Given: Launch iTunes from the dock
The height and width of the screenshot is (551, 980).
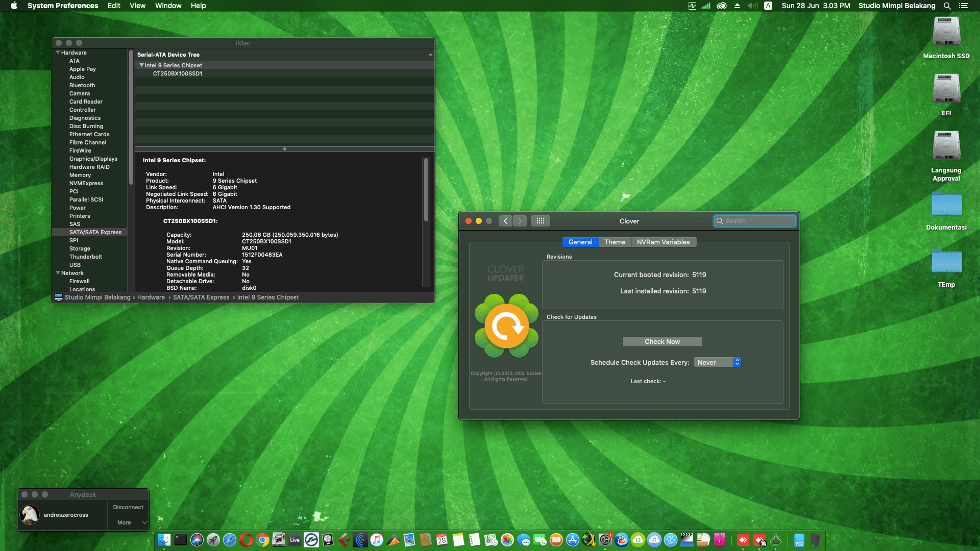Looking at the screenshot, I should [x=377, y=540].
